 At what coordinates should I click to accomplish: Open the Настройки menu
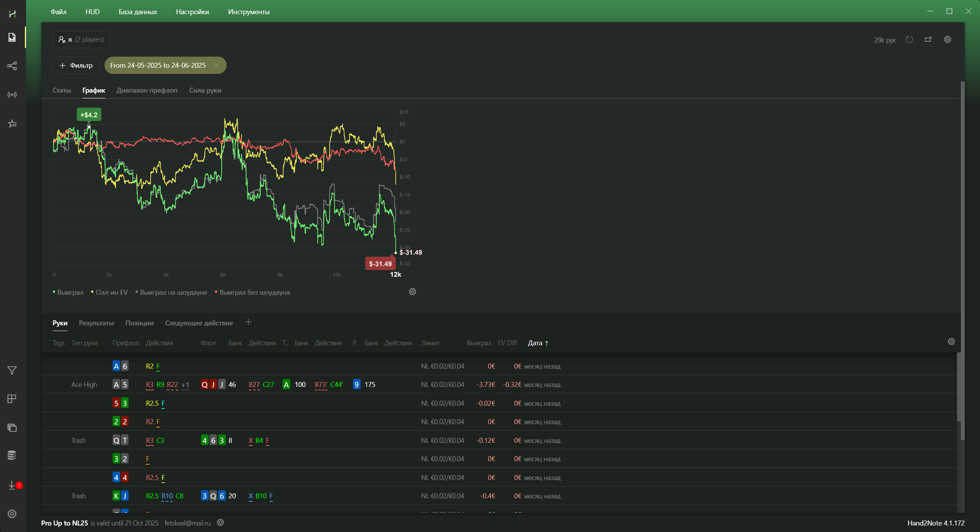pyautogui.click(x=193, y=12)
